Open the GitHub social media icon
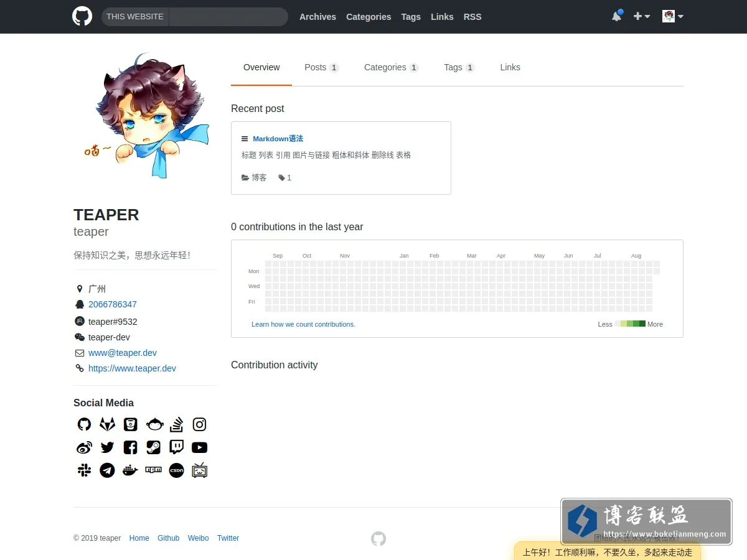The height and width of the screenshot is (560, 747). pyautogui.click(x=84, y=424)
